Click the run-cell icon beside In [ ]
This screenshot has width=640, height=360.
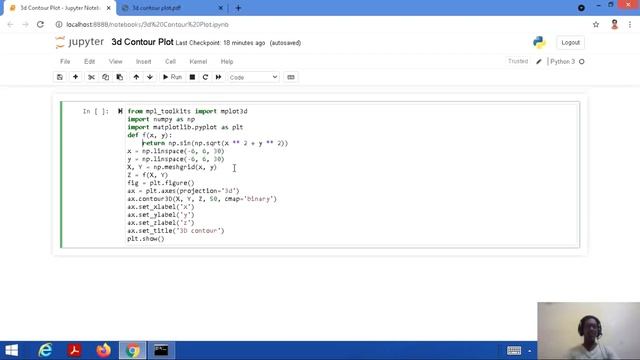click(x=120, y=111)
